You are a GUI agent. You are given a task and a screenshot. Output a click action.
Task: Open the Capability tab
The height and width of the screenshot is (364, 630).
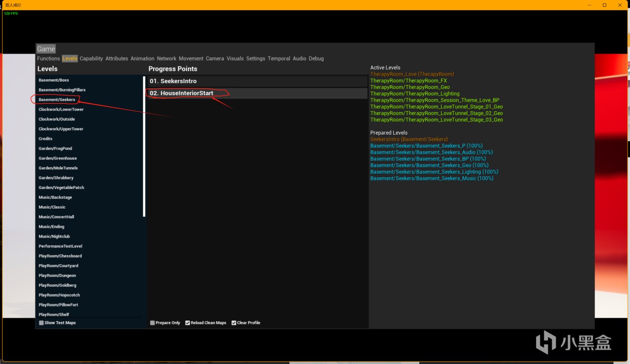(x=92, y=59)
